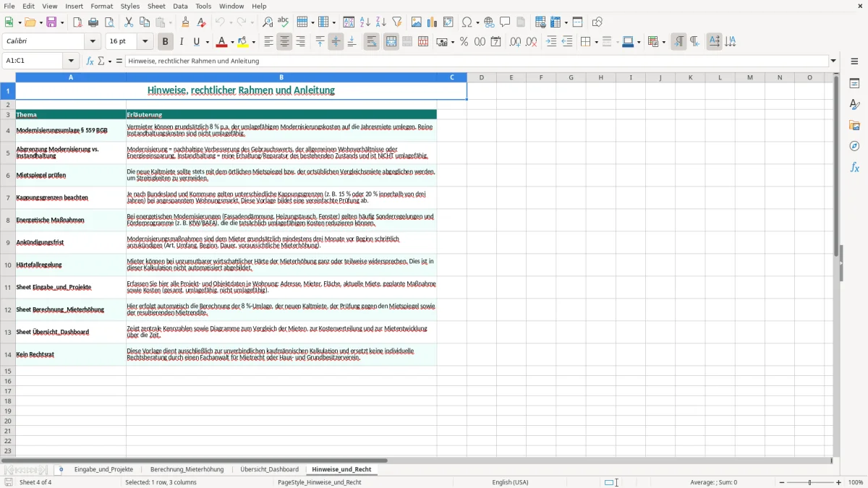This screenshot has width=868, height=488.
Task: Insert a pivot table
Action: (448, 22)
